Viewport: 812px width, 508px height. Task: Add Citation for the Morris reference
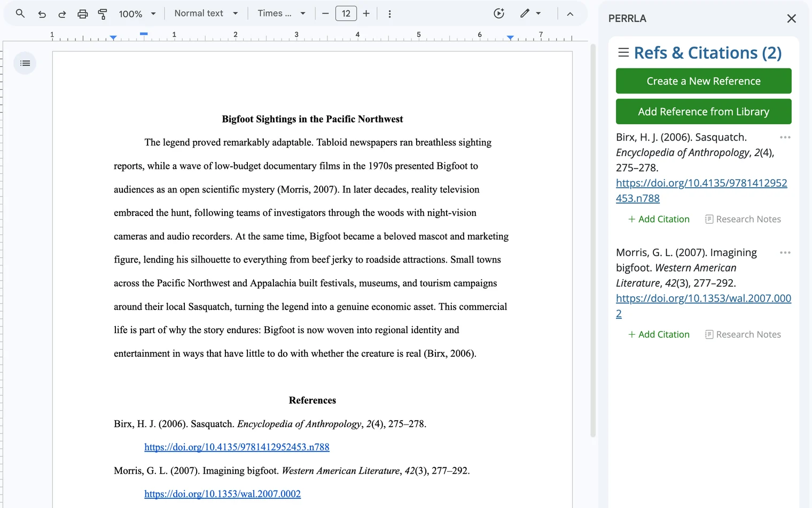(x=659, y=334)
